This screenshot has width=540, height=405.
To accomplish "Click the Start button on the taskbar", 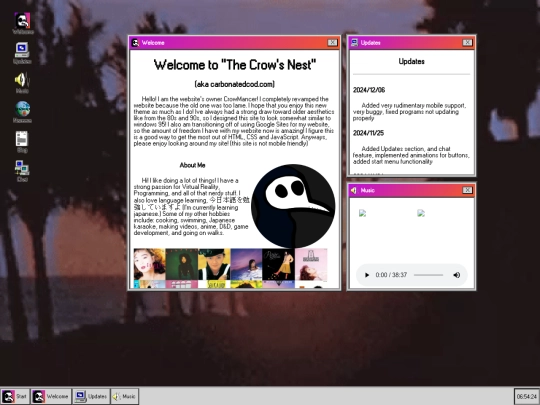I will [15, 396].
